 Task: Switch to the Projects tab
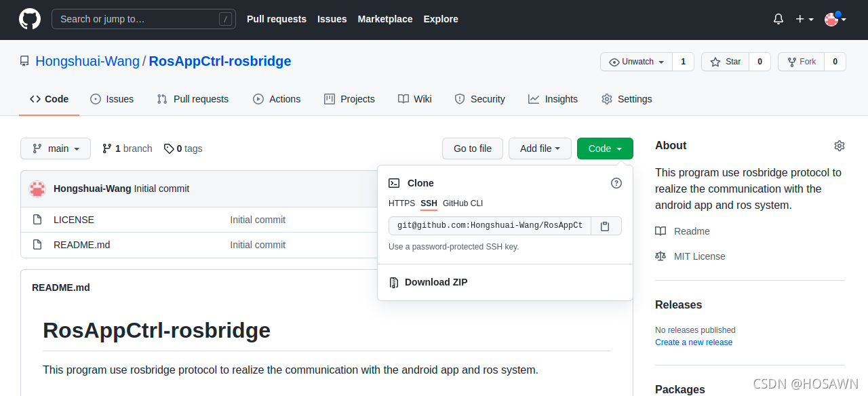point(349,99)
